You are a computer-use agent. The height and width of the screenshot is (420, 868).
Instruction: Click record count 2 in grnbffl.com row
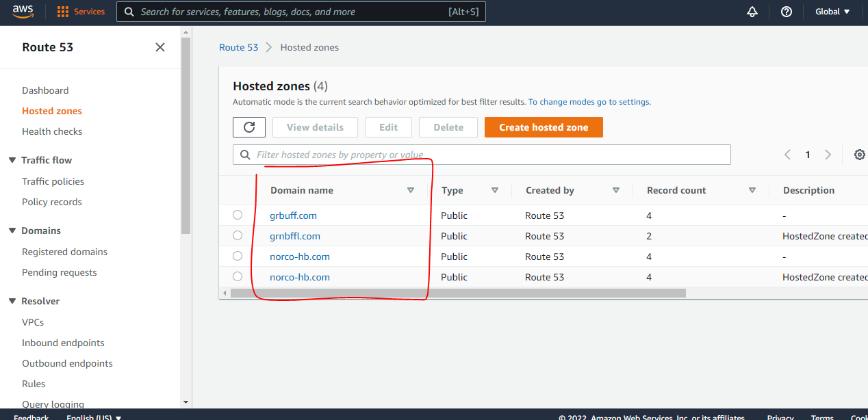pos(649,236)
